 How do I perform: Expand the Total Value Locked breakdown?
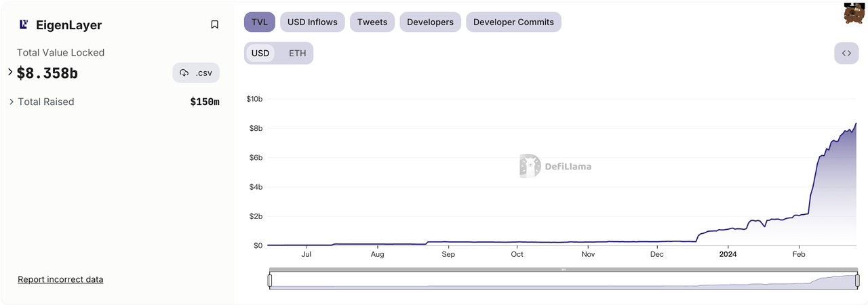(x=10, y=71)
